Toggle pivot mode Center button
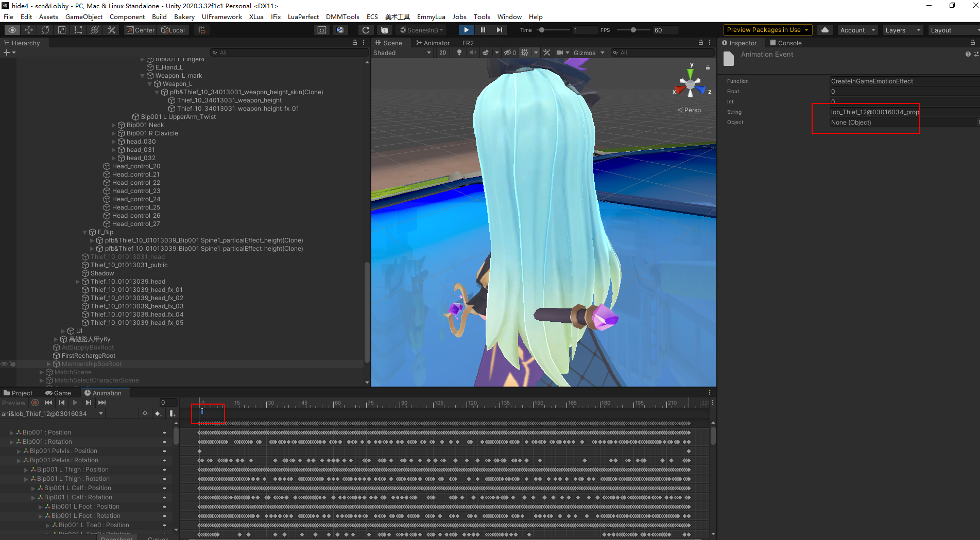The image size is (980, 540). pyautogui.click(x=141, y=30)
